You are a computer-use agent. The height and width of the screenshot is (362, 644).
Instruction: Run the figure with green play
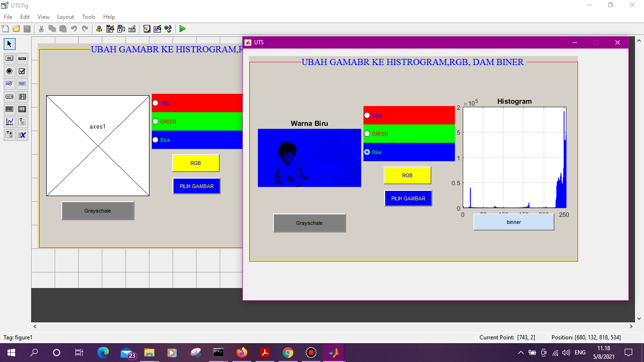(182, 29)
